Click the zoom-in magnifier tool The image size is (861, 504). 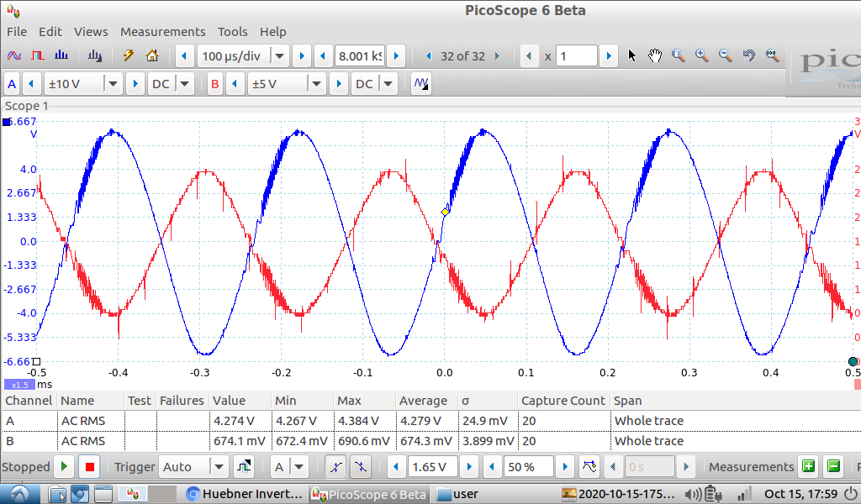pos(702,56)
